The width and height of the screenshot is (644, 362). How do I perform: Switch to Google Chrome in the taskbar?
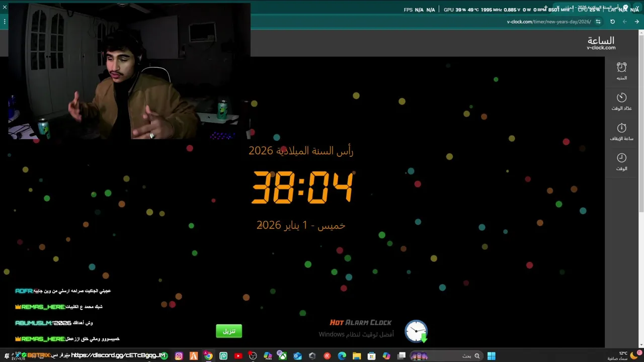click(x=208, y=356)
